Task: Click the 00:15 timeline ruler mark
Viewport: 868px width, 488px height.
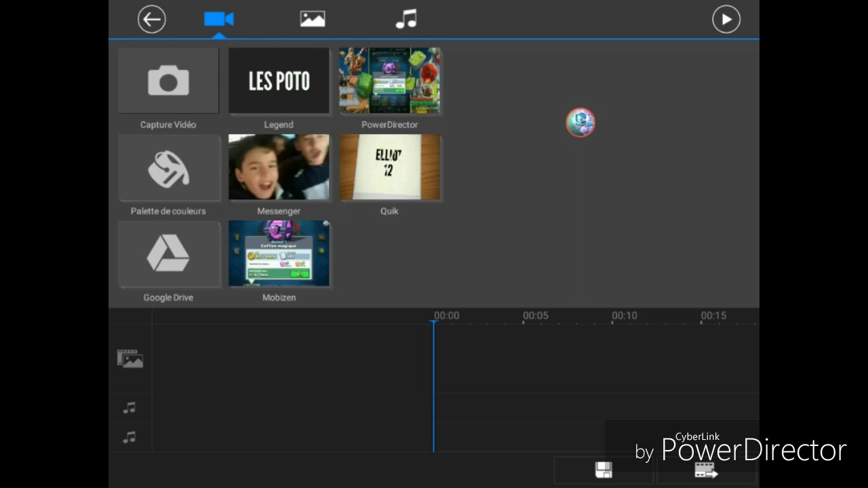Action: (x=713, y=315)
